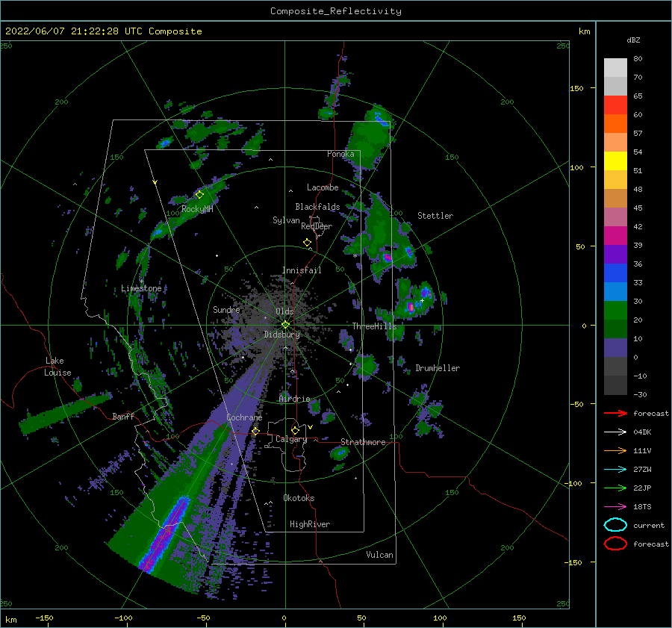Screen dimensions: 672x628
Task: Click the Sundre label
Action: coord(226,310)
